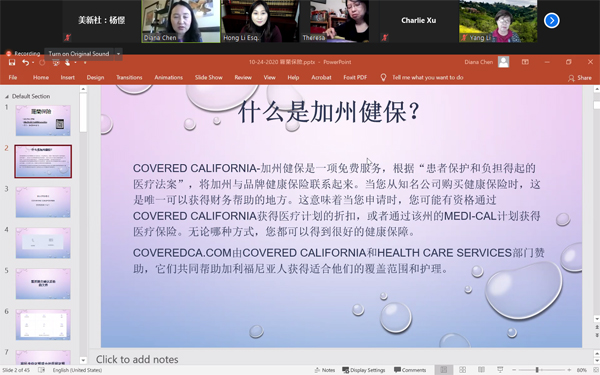Adjust the zoom slider handle
Screen dimensions: 600x375
point(537,370)
